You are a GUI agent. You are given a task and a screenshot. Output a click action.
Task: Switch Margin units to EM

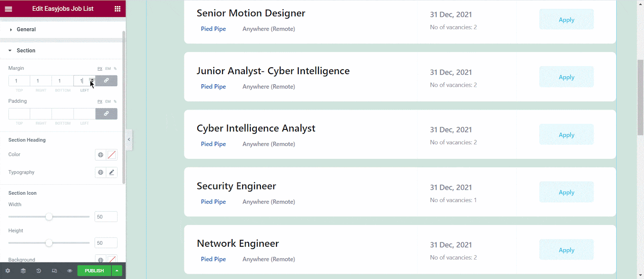click(x=107, y=68)
